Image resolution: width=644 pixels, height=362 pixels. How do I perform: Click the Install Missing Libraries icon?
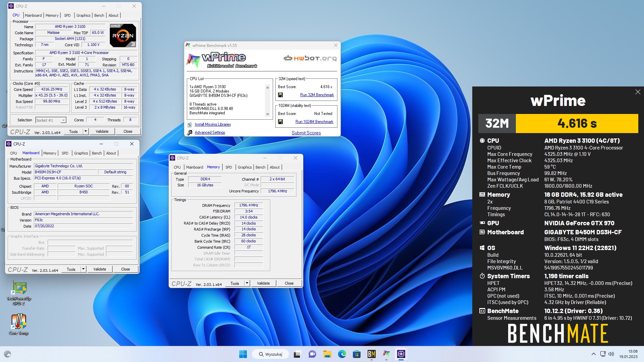point(190,124)
